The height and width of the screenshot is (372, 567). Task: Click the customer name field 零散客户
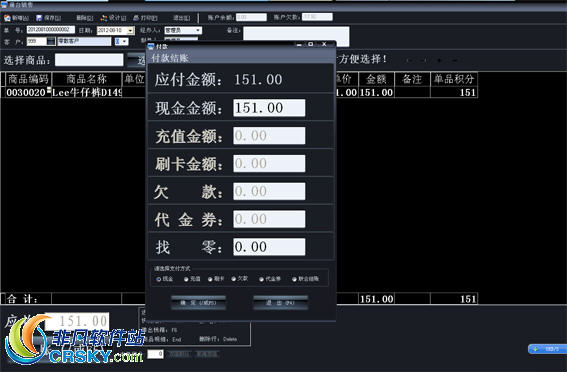point(84,41)
